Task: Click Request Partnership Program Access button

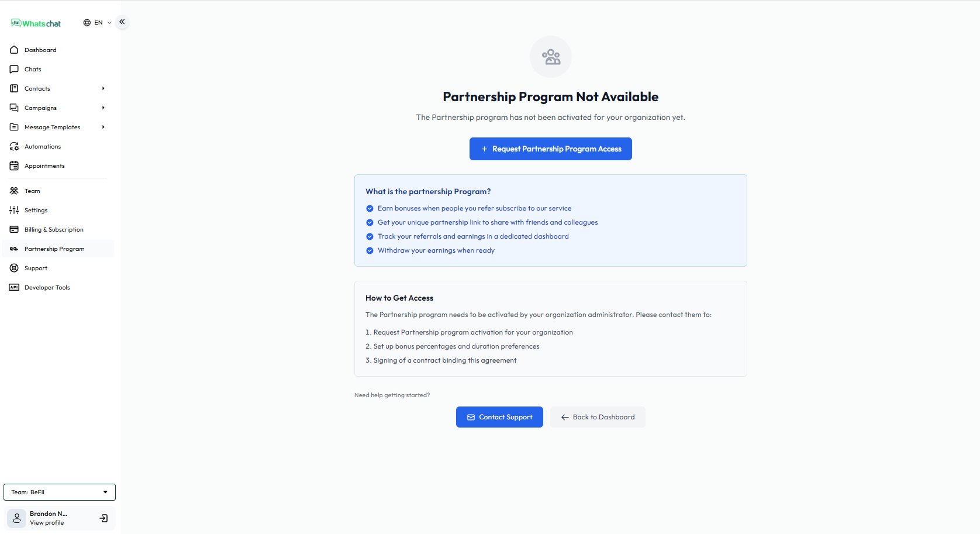Action: (550, 149)
